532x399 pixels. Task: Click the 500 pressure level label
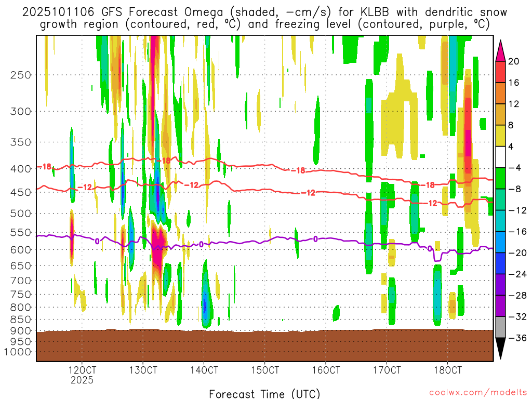(21, 214)
